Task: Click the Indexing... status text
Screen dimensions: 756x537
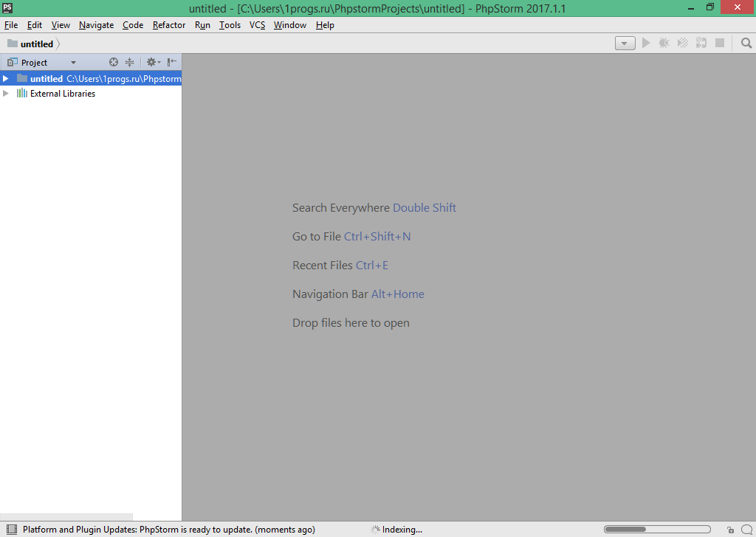Action: coord(402,530)
